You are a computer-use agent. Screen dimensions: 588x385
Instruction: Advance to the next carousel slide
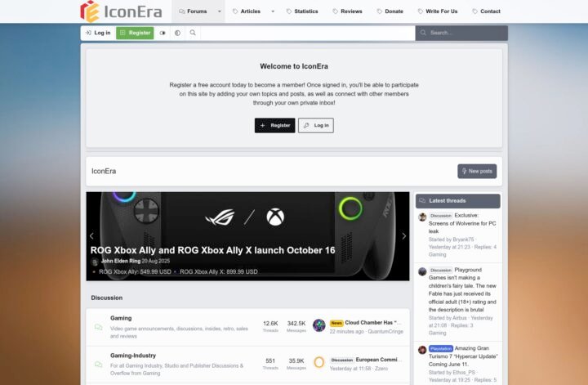pyautogui.click(x=404, y=236)
